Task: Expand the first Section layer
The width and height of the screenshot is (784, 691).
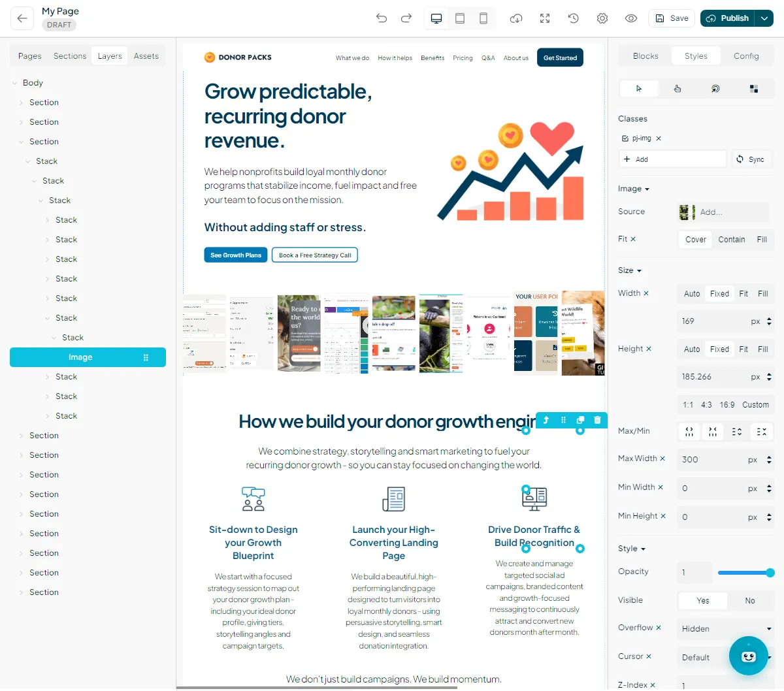Action: pyautogui.click(x=22, y=103)
